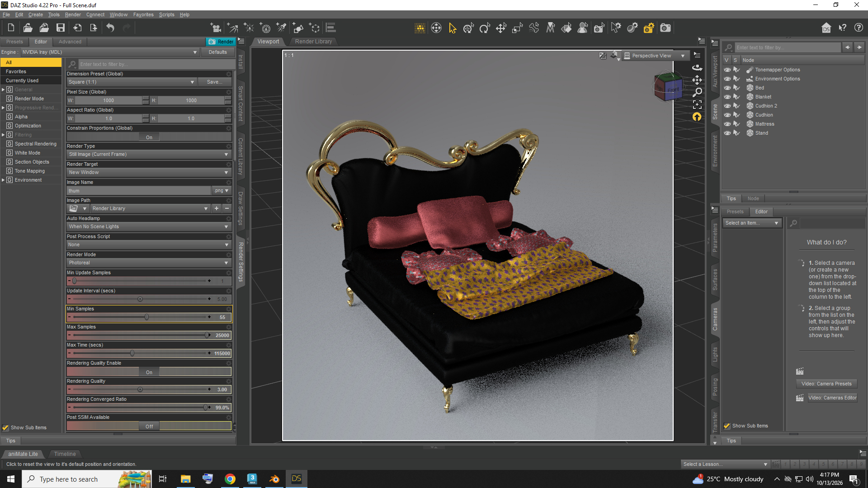Select the Node Selection arrow tool
Screen dimensions: 868x488
452,28
